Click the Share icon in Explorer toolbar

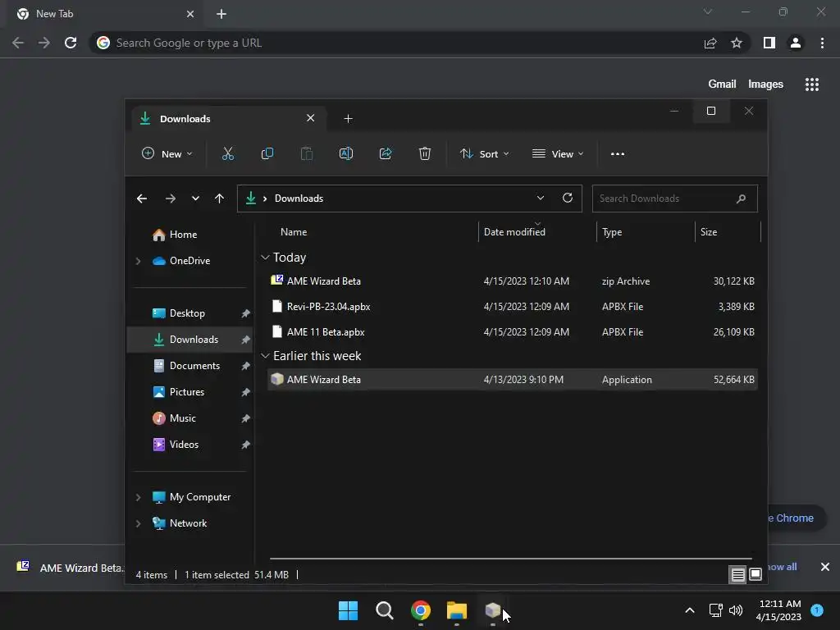point(386,154)
